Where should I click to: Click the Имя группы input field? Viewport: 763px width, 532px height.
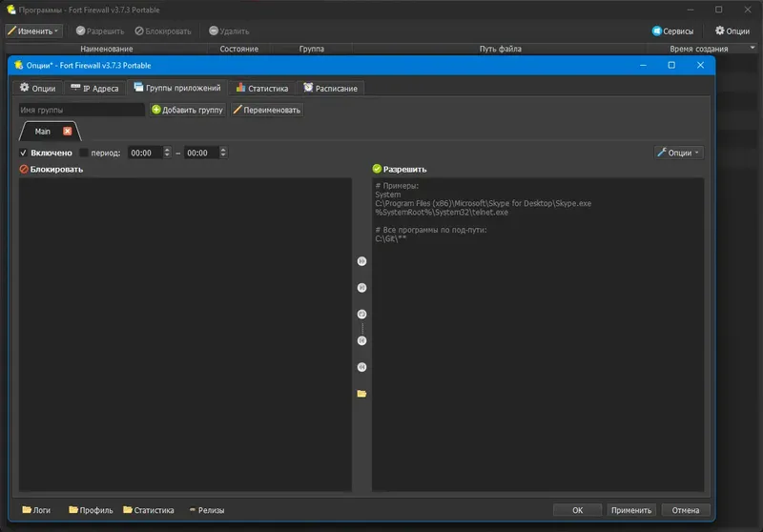(81, 110)
